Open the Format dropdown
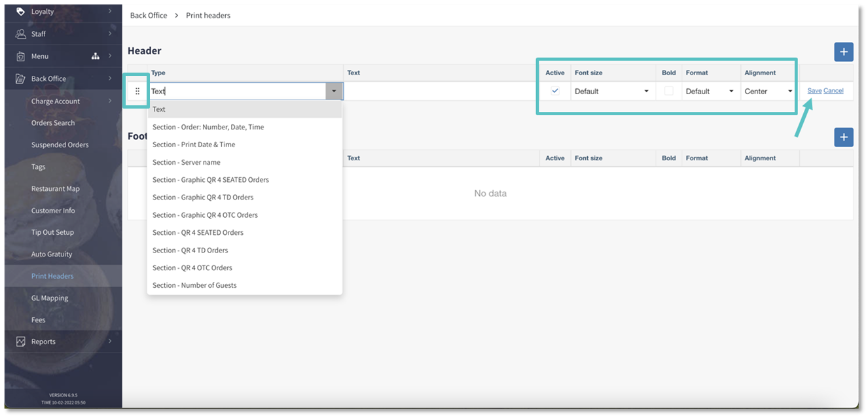 click(x=710, y=92)
